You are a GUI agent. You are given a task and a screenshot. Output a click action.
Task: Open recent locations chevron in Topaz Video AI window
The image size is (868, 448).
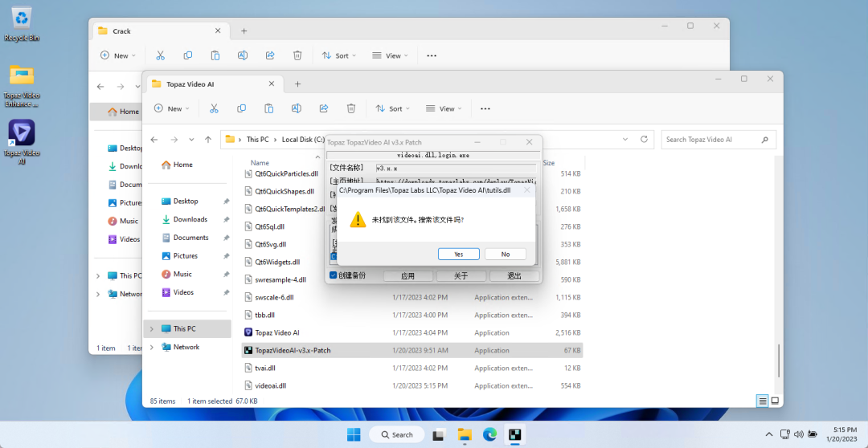[191, 140]
